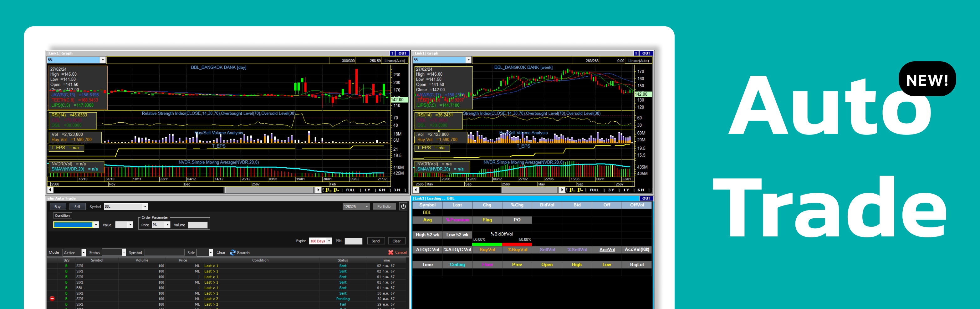Click T icon on weekly graph title bar
The width and height of the screenshot is (980, 309).
pos(636,53)
